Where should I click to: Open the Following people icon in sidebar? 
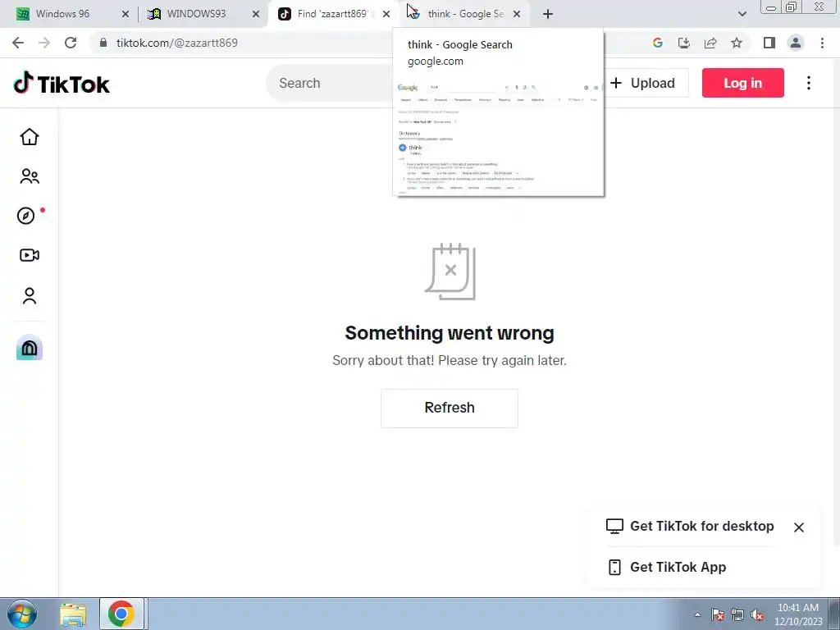[x=30, y=176]
